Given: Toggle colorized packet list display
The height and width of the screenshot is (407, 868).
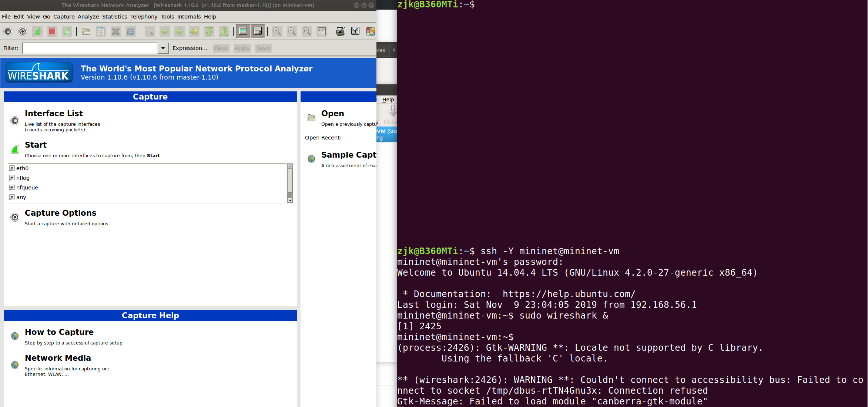Looking at the screenshot, I should pos(243,31).
